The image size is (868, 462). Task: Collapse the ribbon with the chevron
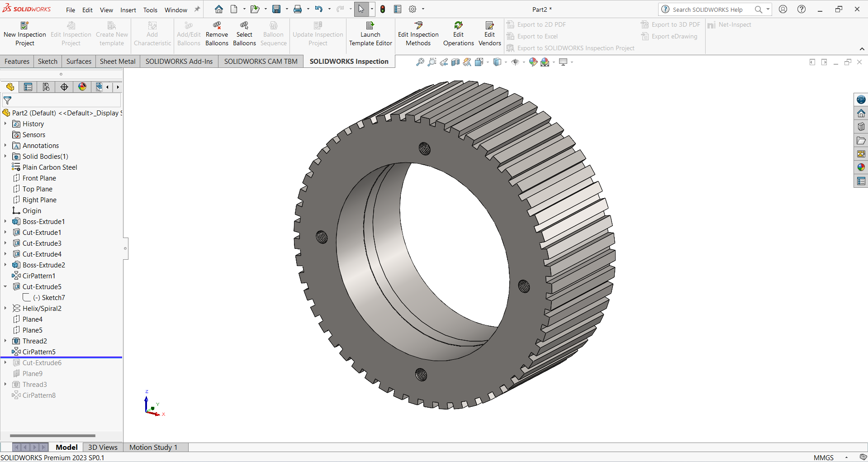(x=862, y=49)
